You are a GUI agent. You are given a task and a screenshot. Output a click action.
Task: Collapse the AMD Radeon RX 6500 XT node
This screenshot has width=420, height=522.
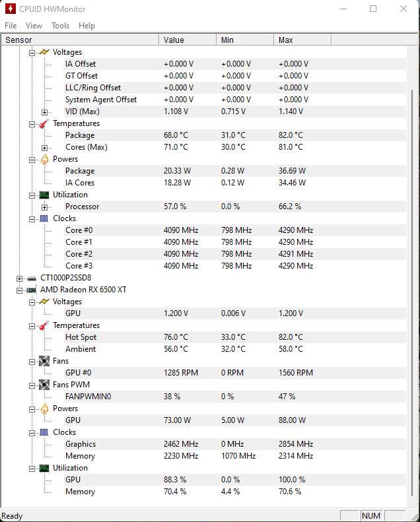(19, 290)
